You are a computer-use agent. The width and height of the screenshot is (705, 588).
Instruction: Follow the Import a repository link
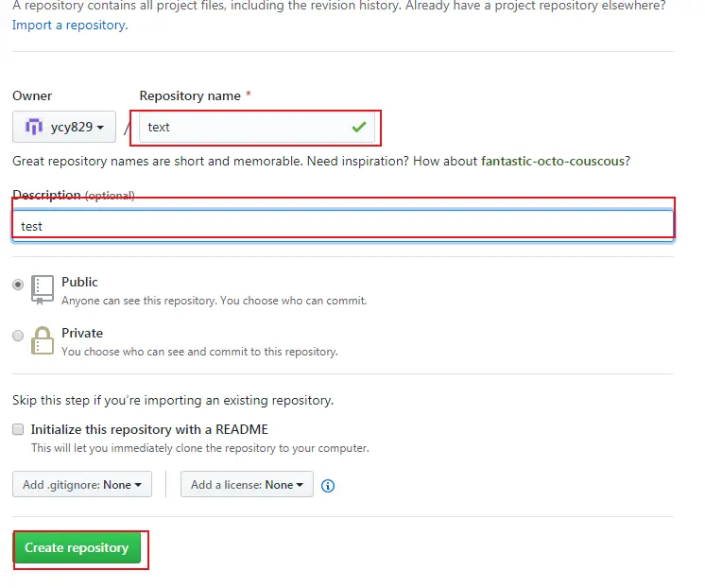(68, 26)
